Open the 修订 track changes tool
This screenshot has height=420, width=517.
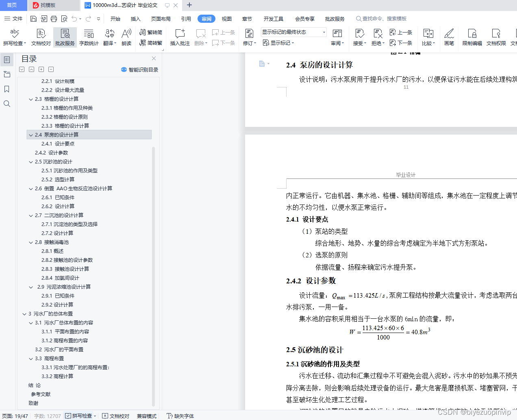coord(249,37)
